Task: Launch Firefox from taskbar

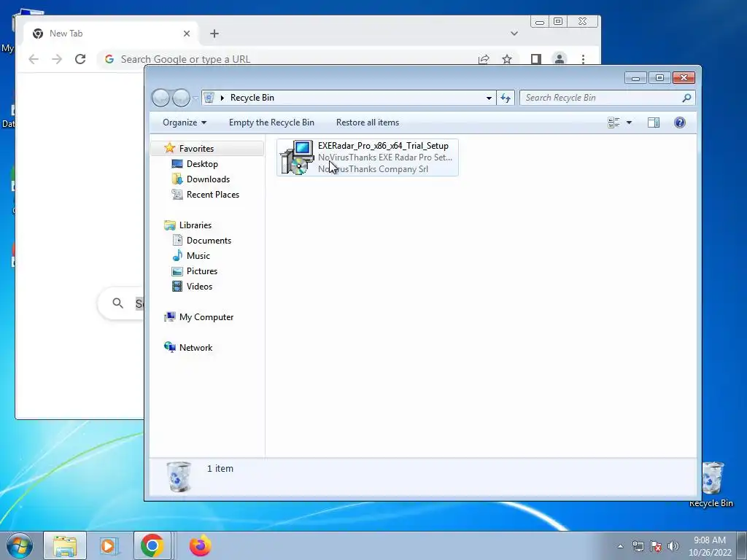Action: [200, 545]
